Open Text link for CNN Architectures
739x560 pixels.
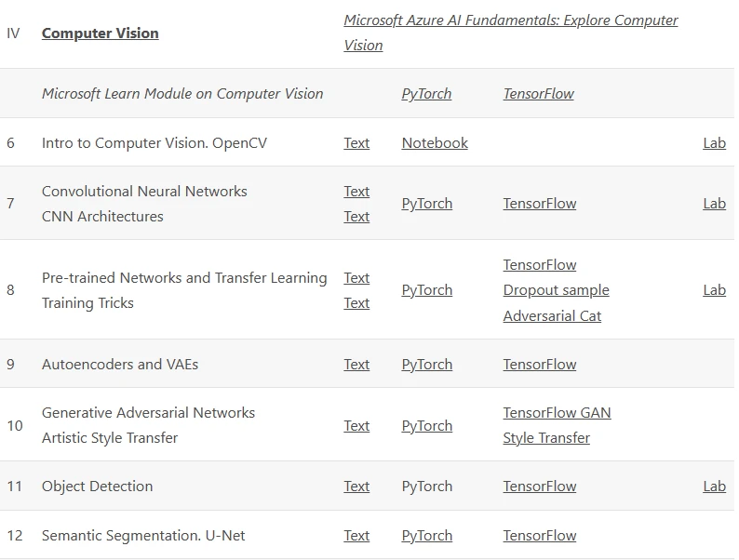tap(356, 216)
